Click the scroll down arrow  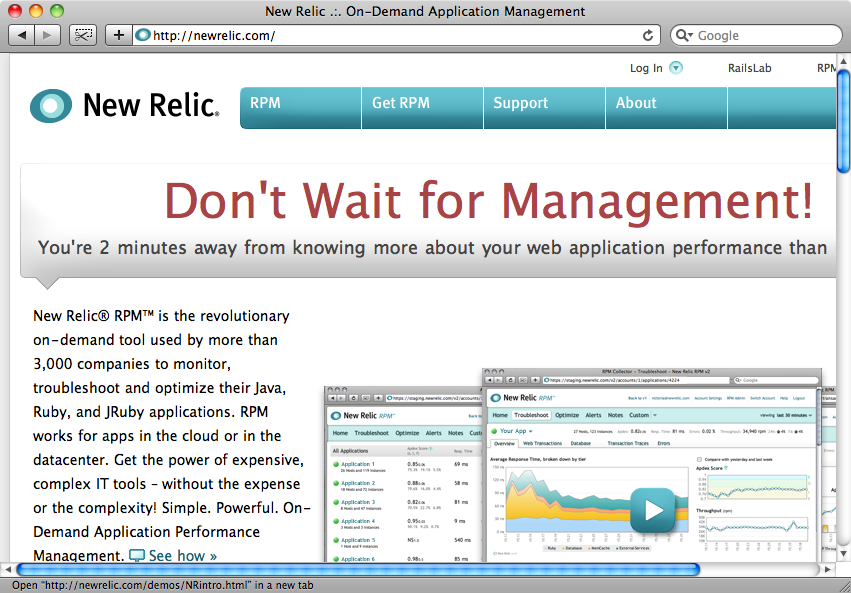coord(843,554)
